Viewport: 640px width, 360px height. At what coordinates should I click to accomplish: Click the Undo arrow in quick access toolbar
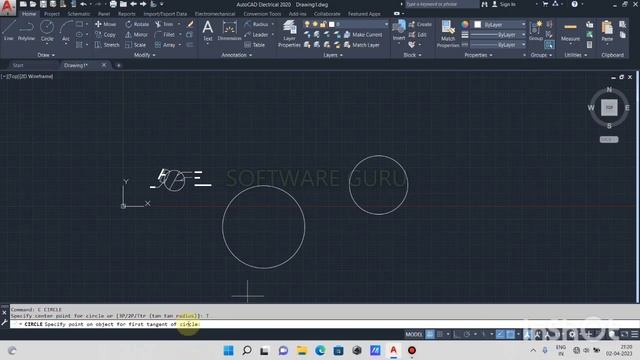(83, 4)
